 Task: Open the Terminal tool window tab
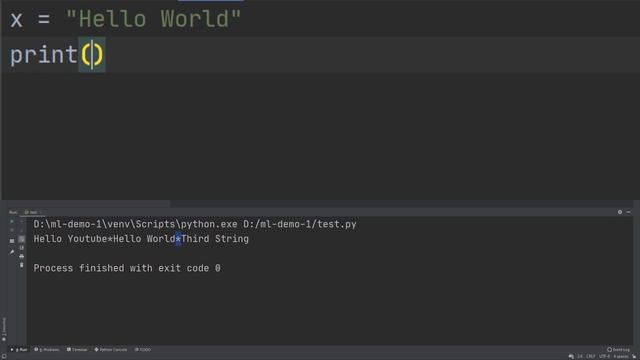pyautogui.click(x=77, y=350)
